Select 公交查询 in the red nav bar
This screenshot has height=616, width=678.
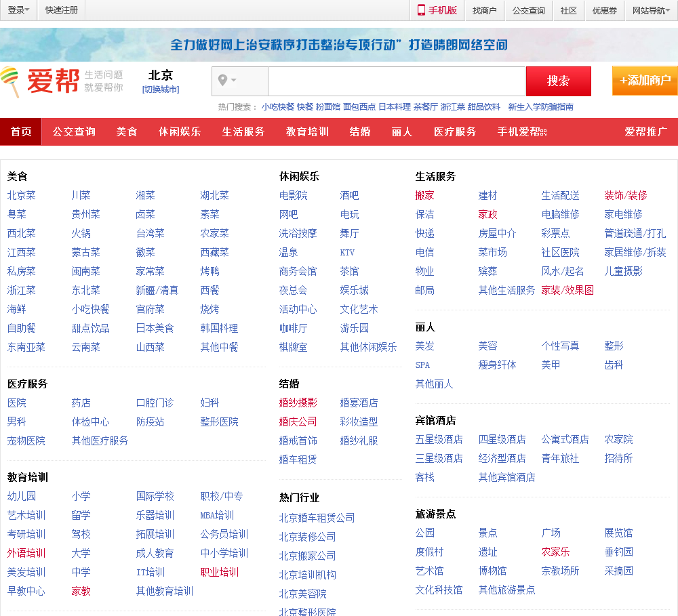click(74, 131)
